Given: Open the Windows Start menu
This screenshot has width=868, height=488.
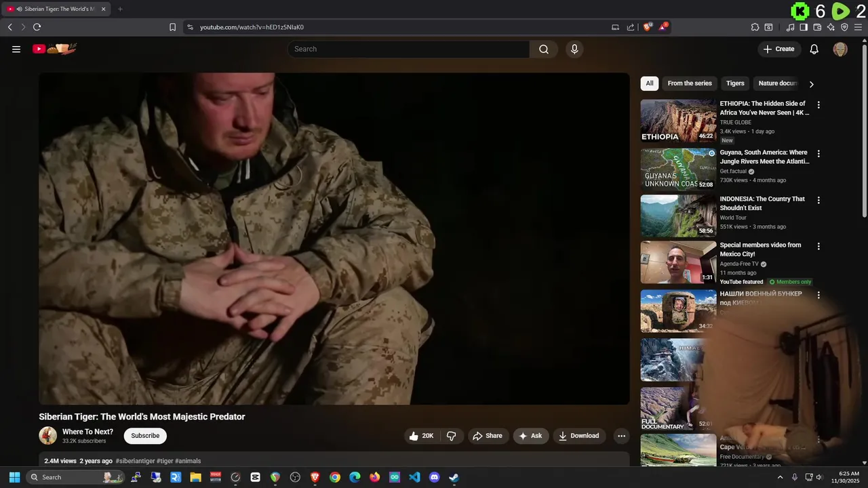Looking at the screenshot, I should coord(14,477).
